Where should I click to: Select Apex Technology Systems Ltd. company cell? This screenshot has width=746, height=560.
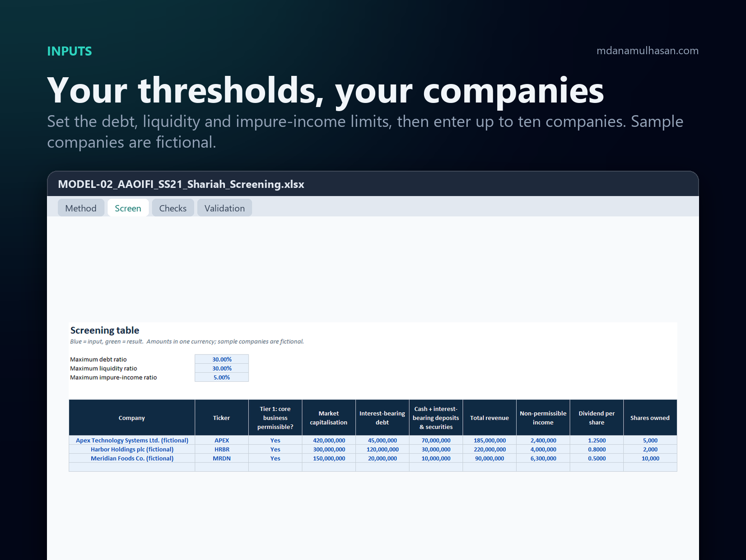(x=132, y=440)
